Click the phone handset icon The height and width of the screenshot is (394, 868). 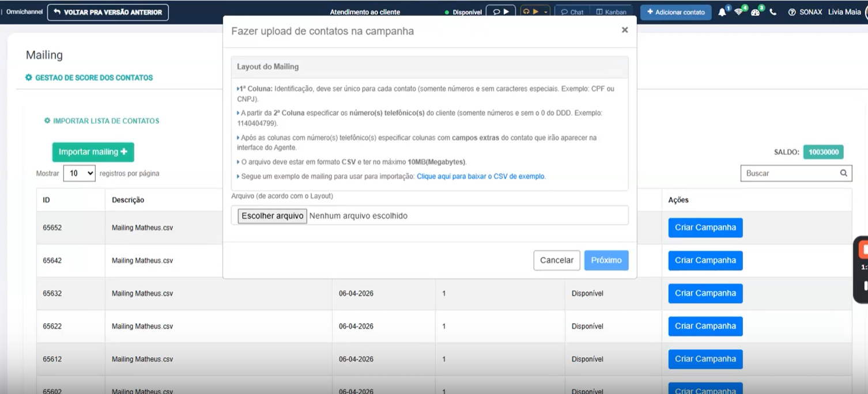click(773, 12)
